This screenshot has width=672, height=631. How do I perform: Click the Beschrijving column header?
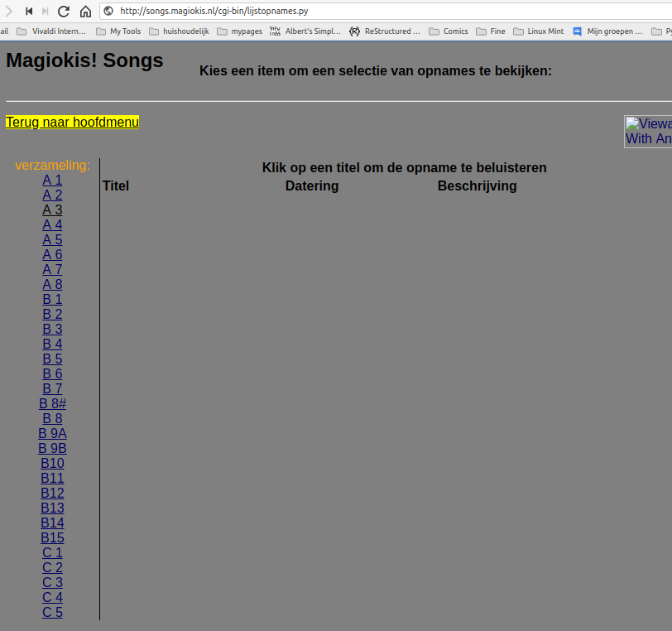pyautogui.click(x=477, y=185)
